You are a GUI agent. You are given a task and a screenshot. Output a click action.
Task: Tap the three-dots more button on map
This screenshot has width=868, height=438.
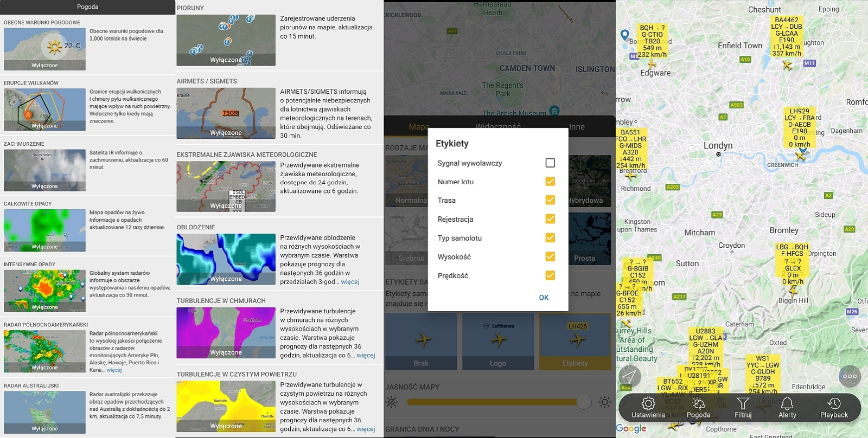click(x=850, y=376)
